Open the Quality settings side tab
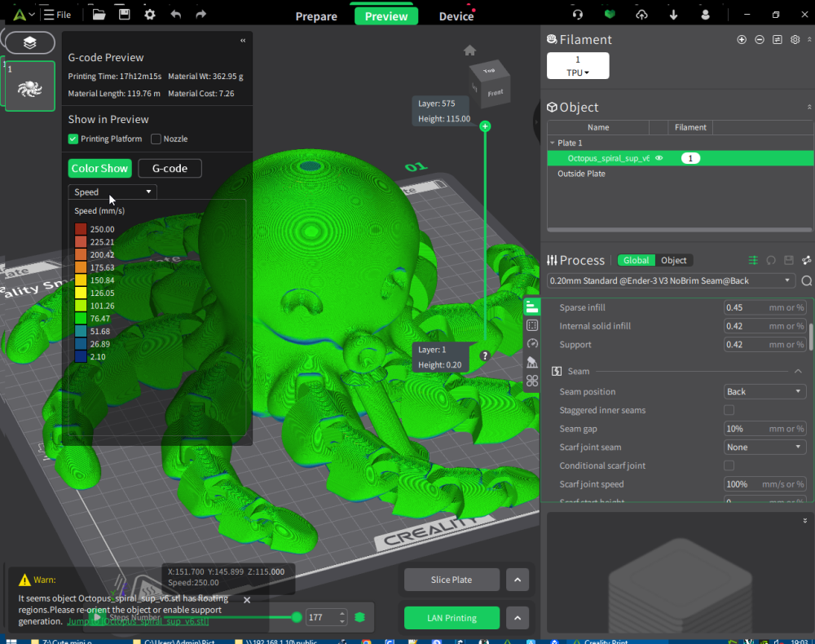This screenshot has height=644, width=815. click(531, 307)
